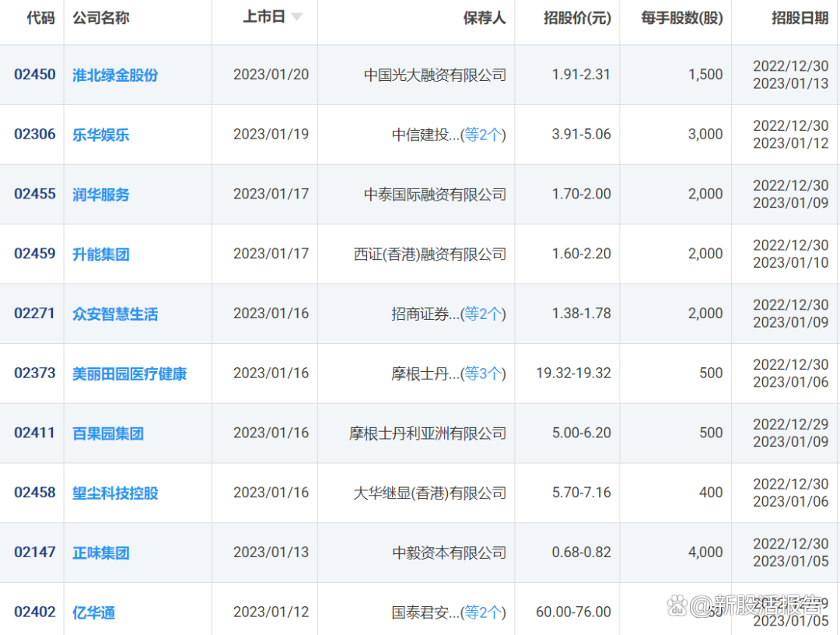Image resolution: width=840 pixels, height=635 pixels.
Task: Click the 招股价(元) column header
Action: 577,18
